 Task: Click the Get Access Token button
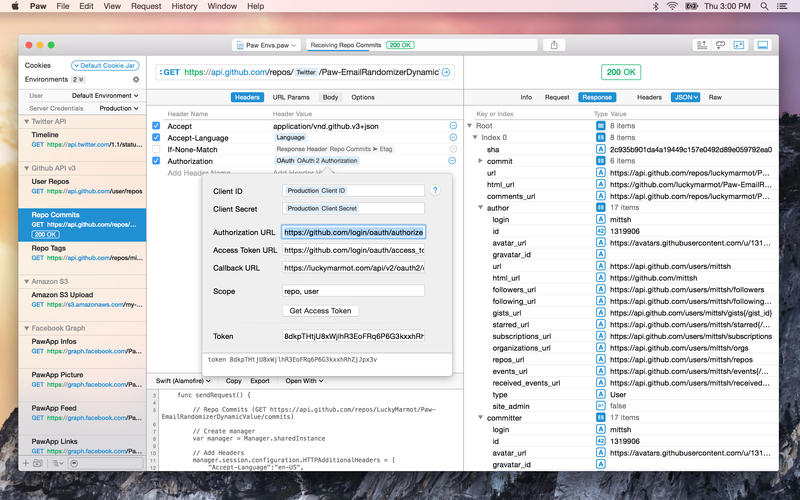[x=320, y=311]
